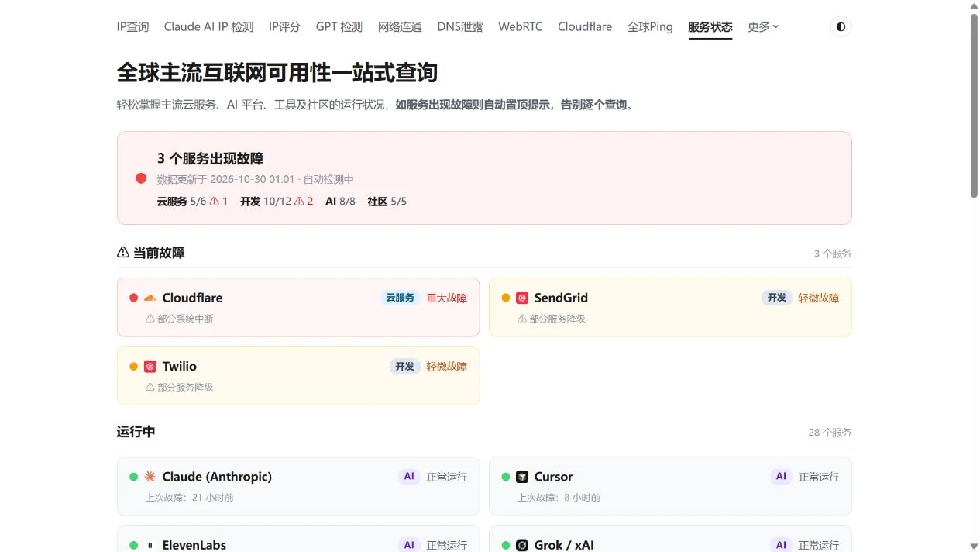This screenshot has width=980, height=552.
Task: Click SendGrid's 轻微故障 status label
Action: point(819,298)
